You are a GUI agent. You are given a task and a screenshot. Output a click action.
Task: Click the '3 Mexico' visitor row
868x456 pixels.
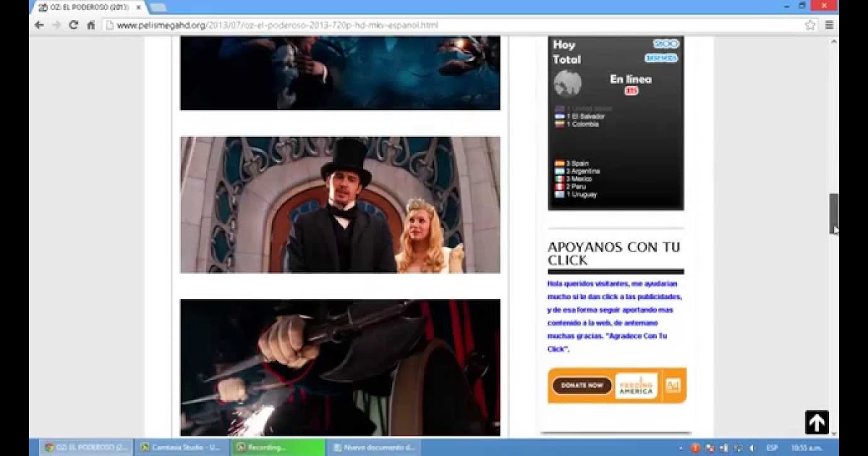574,179
